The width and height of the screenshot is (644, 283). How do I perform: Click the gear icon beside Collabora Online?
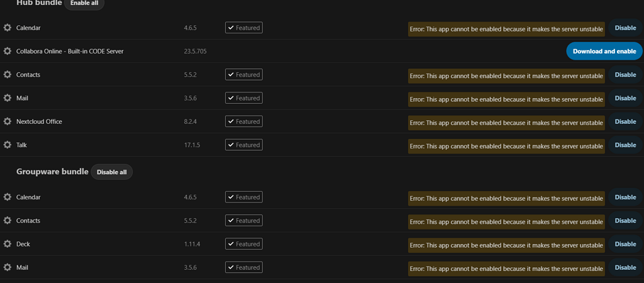[x=8, y=51]
